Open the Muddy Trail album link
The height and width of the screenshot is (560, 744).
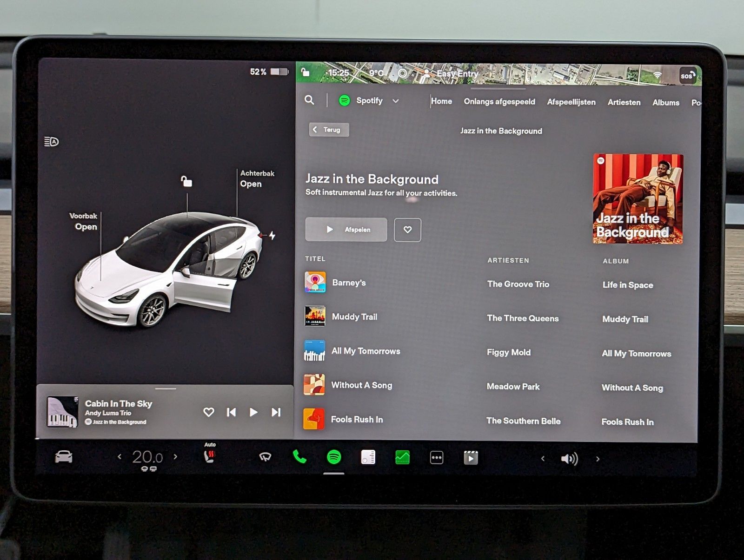click(625, 319)
